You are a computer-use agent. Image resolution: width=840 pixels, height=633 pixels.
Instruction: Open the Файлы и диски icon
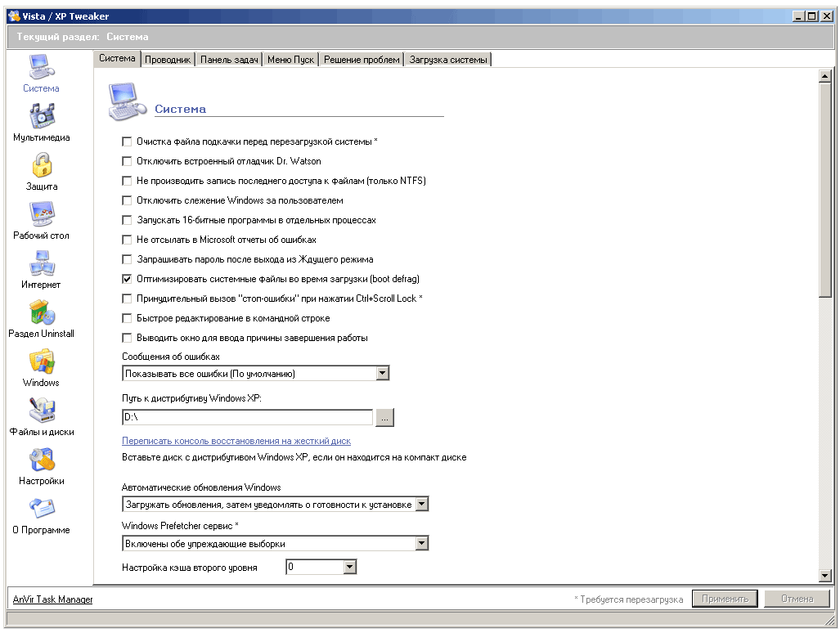coord(41,411)
